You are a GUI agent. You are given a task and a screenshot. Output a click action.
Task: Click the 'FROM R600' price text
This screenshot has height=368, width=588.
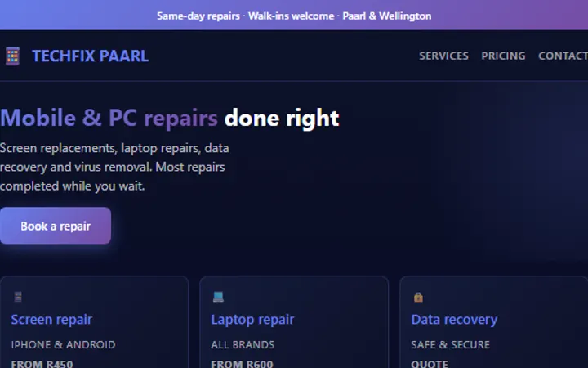pos(242,363)
